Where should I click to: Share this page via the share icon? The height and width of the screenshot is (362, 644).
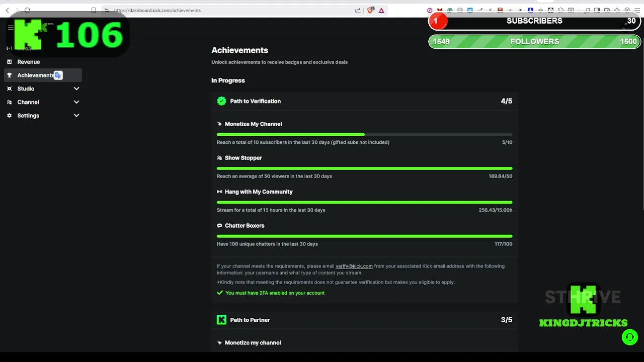pos(358,10)
